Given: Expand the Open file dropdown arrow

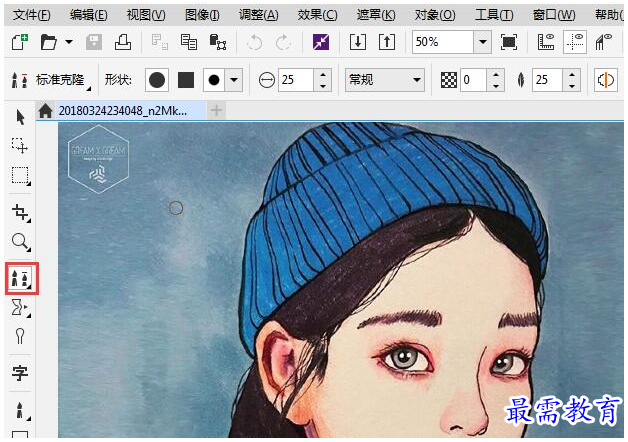Looking at the screenshot, I should [69, 42].
